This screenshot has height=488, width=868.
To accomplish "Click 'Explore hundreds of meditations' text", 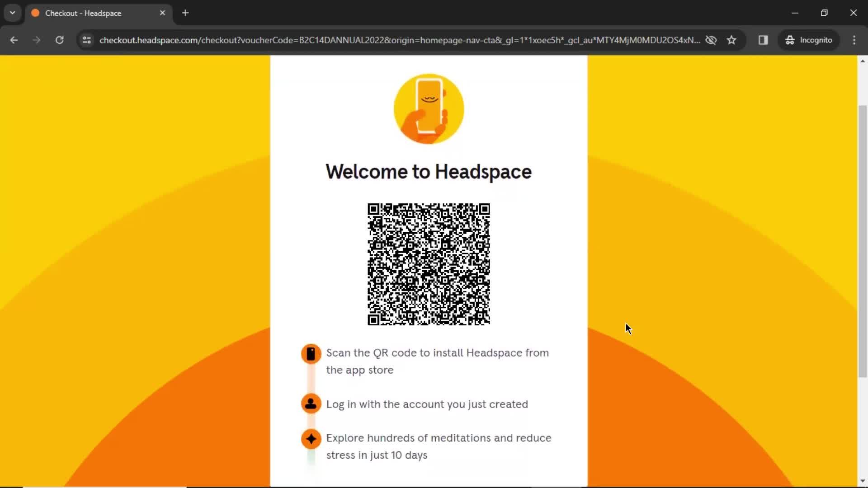I will click(x=439, y=446).
